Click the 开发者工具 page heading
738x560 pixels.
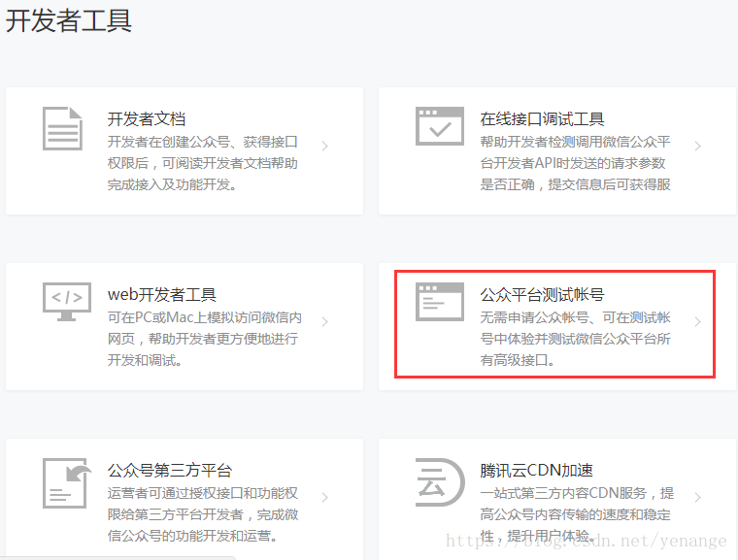click(x=69, y=21)
